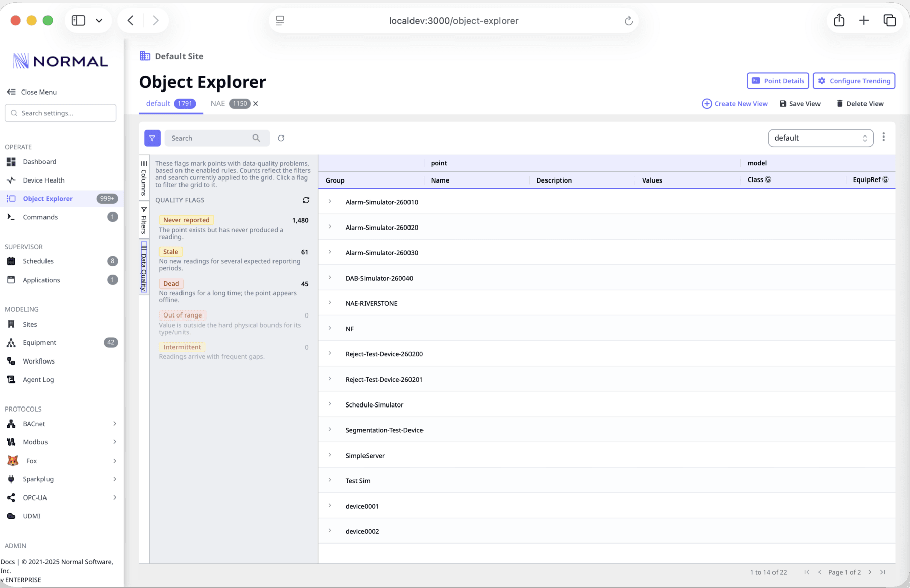Open the Columns side panel tab
Viewport: 910px width, 588px height.
tap(144, 178)
